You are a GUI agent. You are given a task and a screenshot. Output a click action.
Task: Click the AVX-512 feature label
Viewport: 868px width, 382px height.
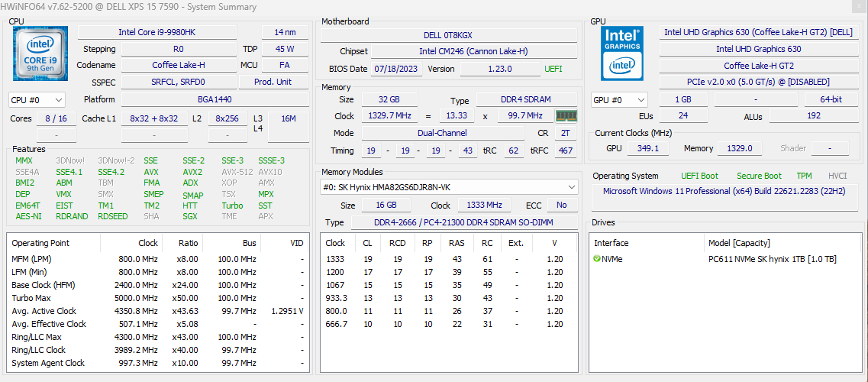tap(237, 172)
